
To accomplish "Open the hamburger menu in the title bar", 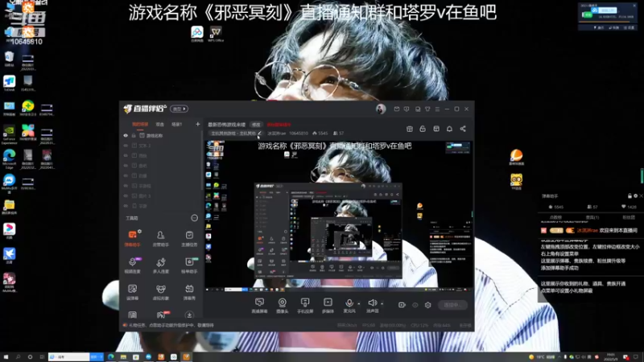I will [x=437, y=109].
